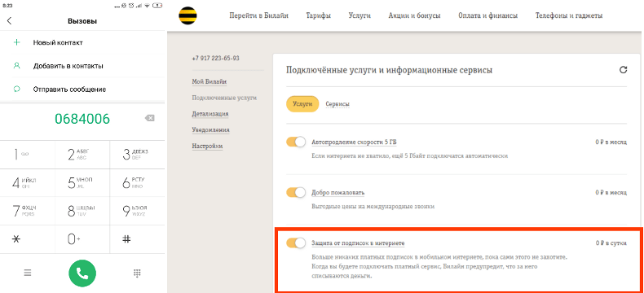Dial digit 7 on keypad
Image resolution: width=644 pixels, height=293 pixels.
pos(28,211)
